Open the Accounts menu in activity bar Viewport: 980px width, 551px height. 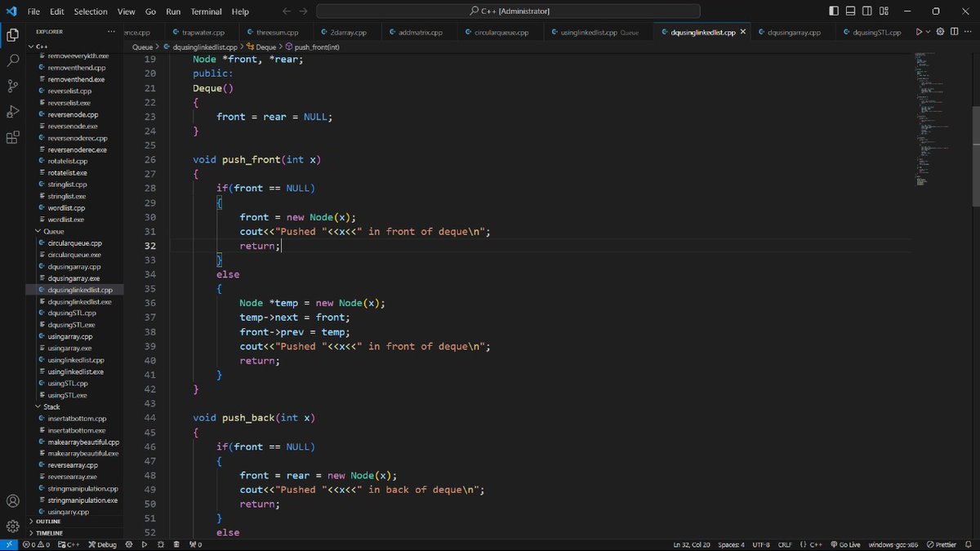(x=12, y=500)
